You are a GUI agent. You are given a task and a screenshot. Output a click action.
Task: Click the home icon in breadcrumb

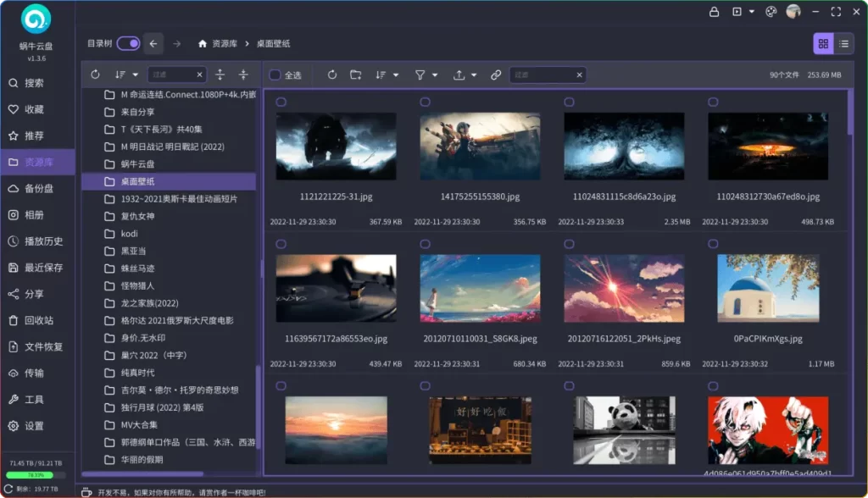203,44
